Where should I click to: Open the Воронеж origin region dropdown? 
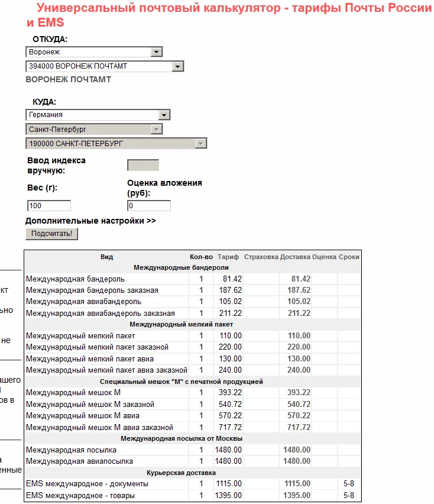[x=94, y=51]
